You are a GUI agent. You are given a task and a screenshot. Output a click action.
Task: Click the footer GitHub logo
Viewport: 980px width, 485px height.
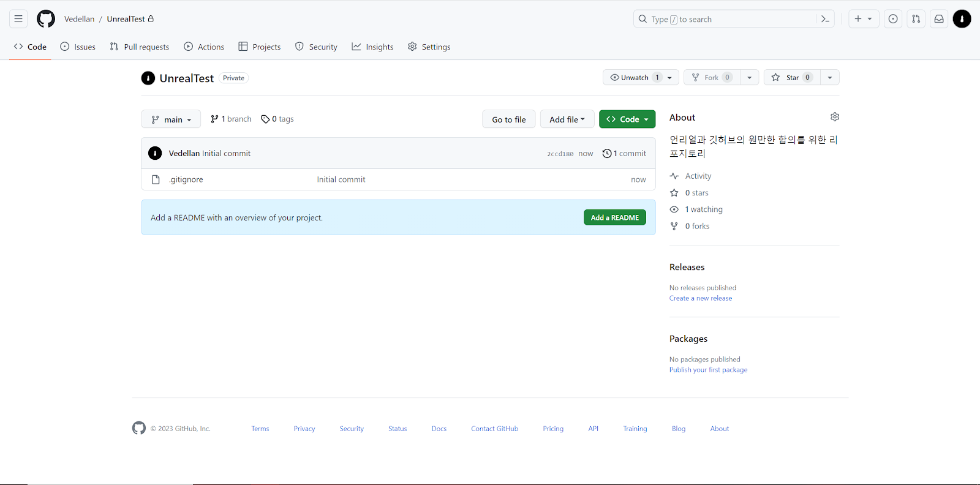[139, 428]
